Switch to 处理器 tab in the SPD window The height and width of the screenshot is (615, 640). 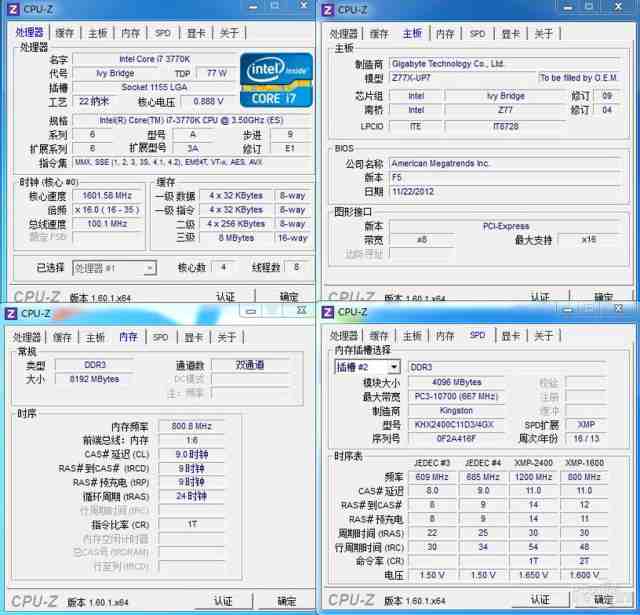(x=343, y=336)
